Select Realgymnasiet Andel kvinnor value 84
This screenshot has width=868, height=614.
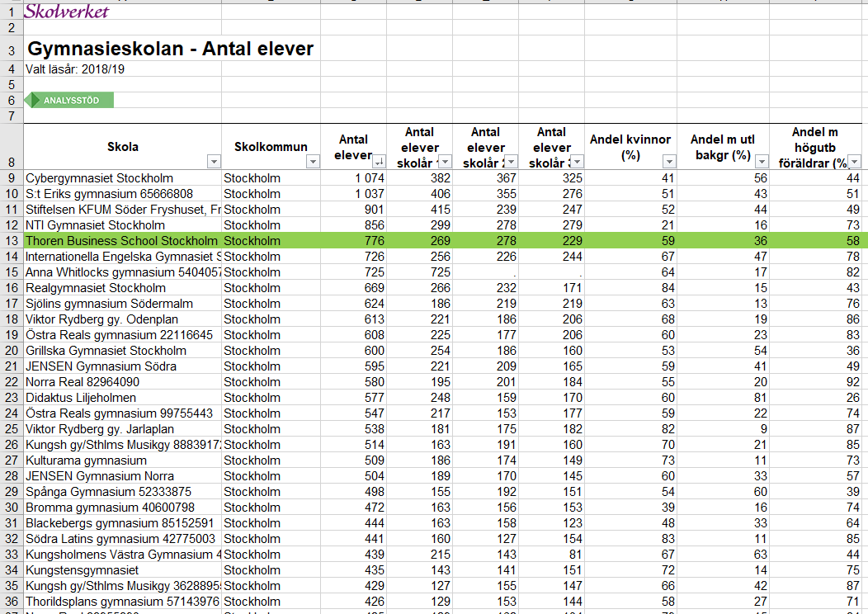pos(630,288)
